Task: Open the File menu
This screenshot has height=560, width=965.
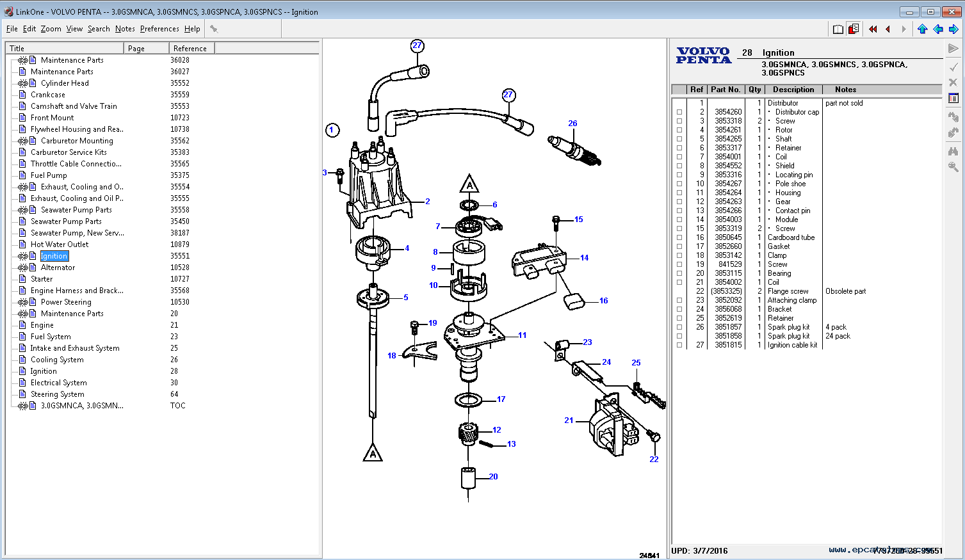Action: tap(12, 29)
